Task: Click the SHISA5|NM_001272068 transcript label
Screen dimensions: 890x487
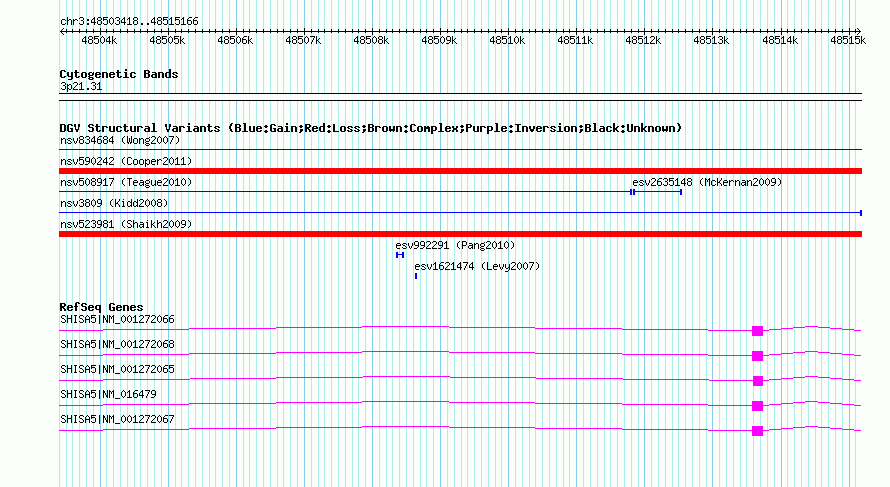Action: pos(117,345)
